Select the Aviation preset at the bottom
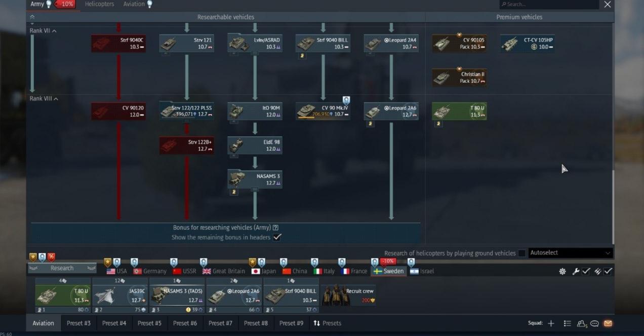The height and width of the screenshot is (336, 644). pyautogui.click(x=44, y=323)
